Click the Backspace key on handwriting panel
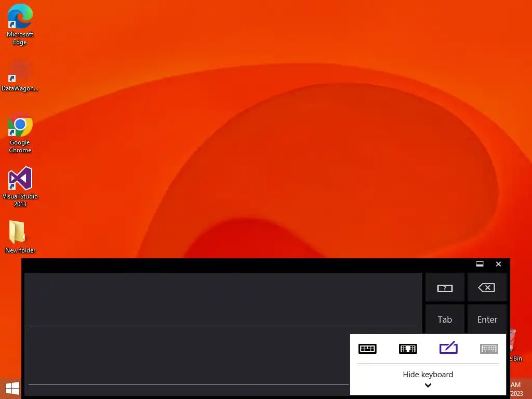 click(x=487, y=288)
